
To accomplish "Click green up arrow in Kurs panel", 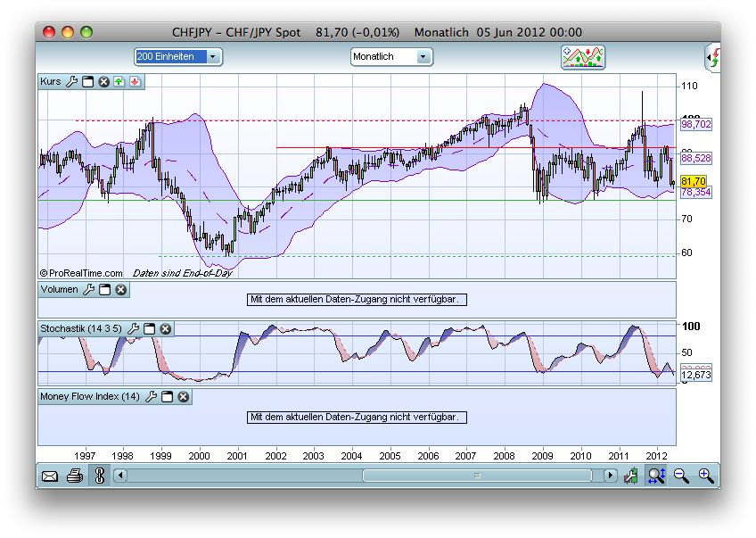I will [119, 81].
